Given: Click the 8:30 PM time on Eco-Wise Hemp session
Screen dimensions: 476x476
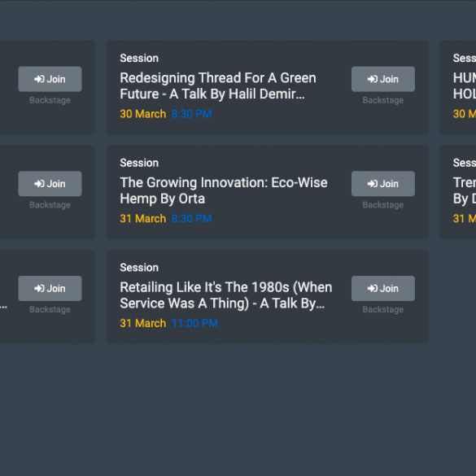Looking at the screenshot, I should [x=191, y=219].
